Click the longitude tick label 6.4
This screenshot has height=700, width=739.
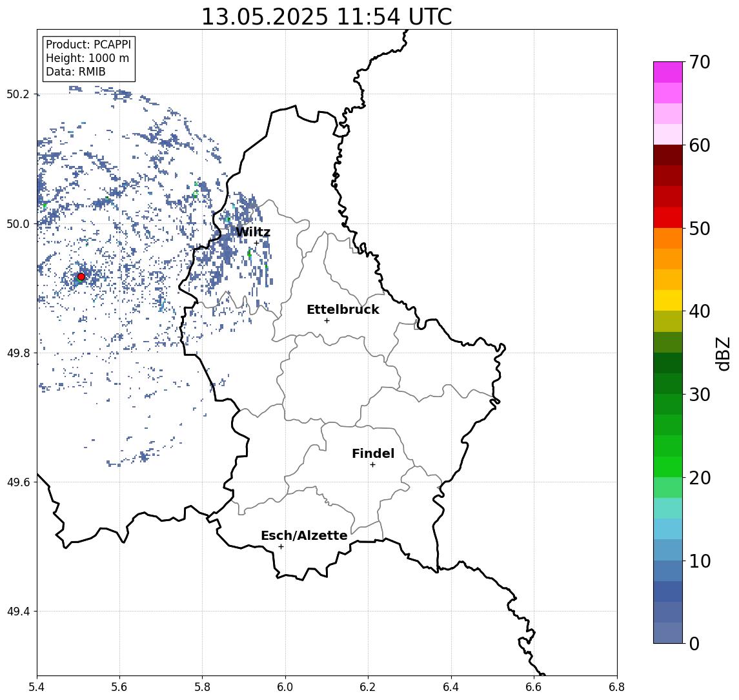click(451, 687)
